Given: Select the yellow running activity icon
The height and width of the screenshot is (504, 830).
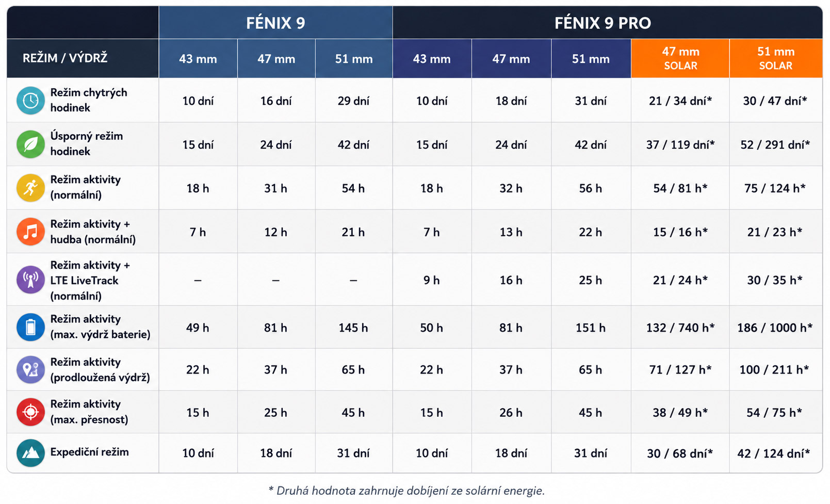Looking at the screenshot, I should [x=30, y=188].
